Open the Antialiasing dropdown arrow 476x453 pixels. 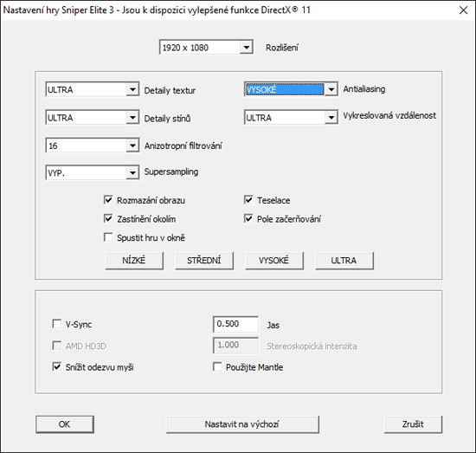[x=331, y=89]
